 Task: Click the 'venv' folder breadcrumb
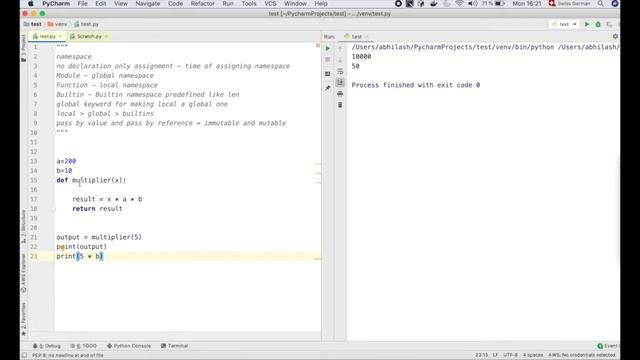click(x=58, y=24)
